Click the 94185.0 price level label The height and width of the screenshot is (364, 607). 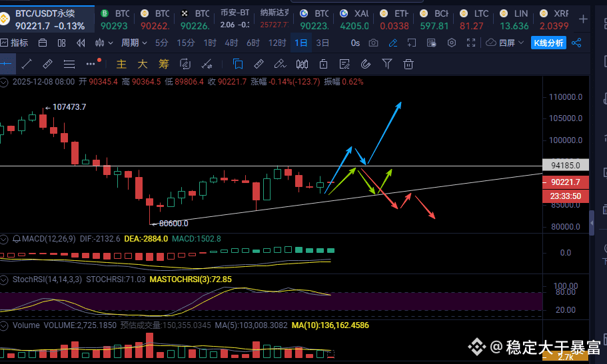(566, 165)
